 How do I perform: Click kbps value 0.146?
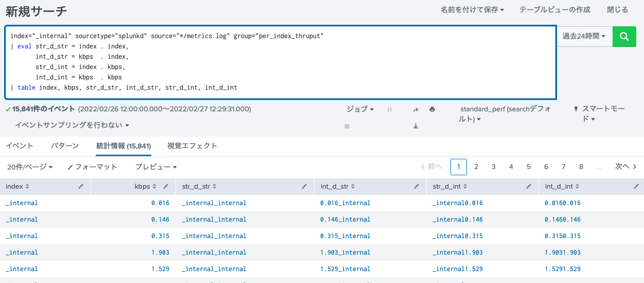click(x=160, y=220)
